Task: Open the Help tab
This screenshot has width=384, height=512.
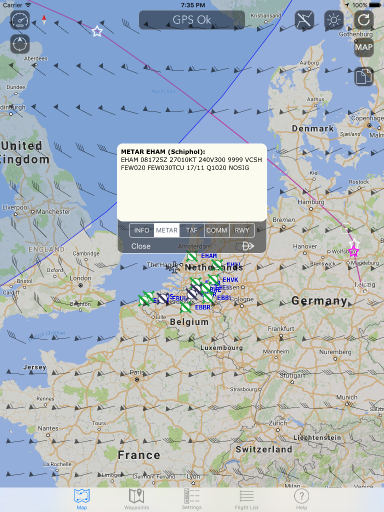Action: 301,499
